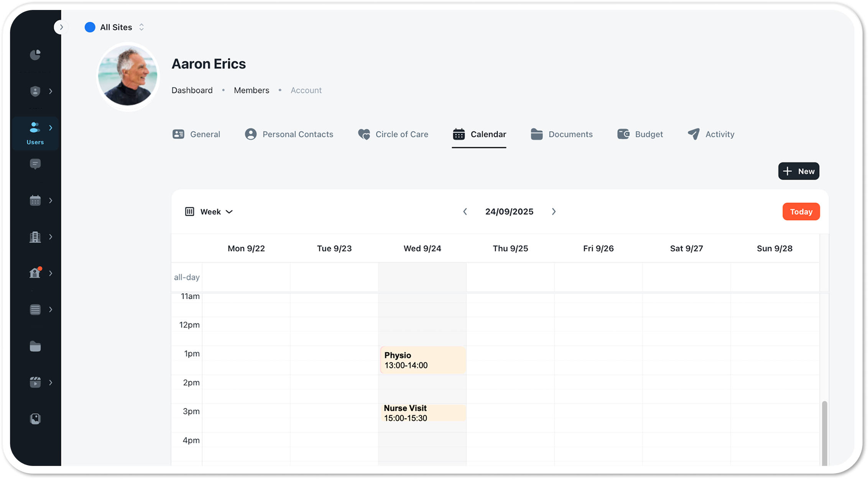Expand the sidebar with the arrow toggle
Image resolution: width=868 pixels, height=479 pixels.
[x=61, y=27]
